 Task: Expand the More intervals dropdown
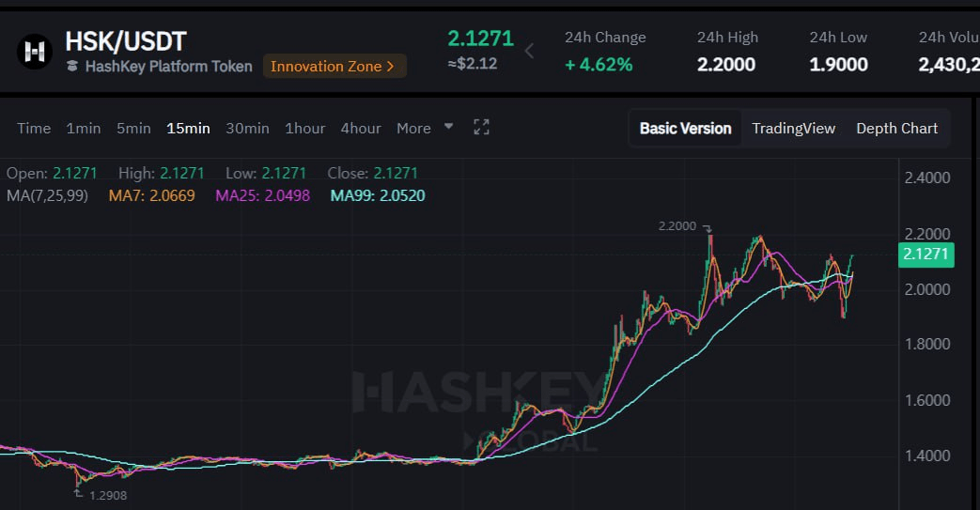[413, 128]
